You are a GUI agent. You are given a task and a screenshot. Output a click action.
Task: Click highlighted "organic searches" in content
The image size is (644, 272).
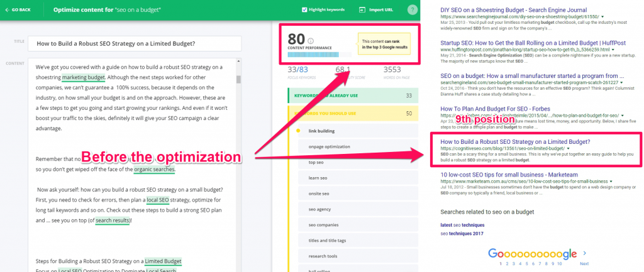pyautogui.click(x=155, y=169)
